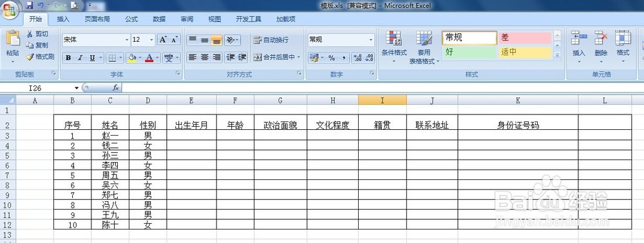Image resolution: width=644 pixels, height=243 pixels.
Task: Apply the 好 green cell style
Action: coord(469,52)
